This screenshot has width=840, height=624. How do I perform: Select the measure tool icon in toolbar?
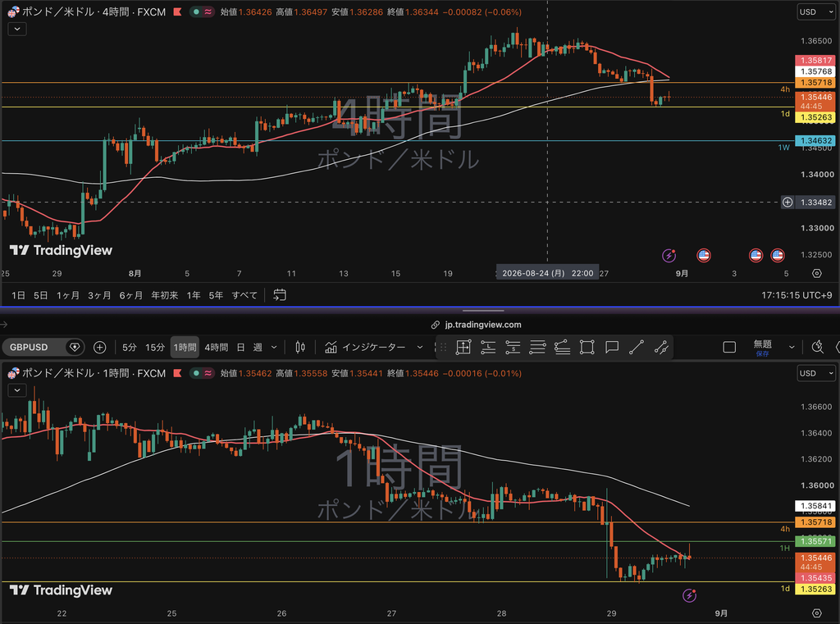click(463, 347)
